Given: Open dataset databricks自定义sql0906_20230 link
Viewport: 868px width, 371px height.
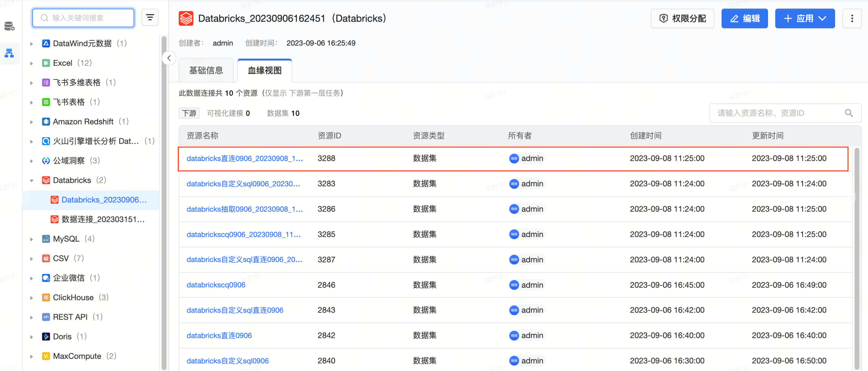Looking at the screenshot, I should click(x=243, y=184).
